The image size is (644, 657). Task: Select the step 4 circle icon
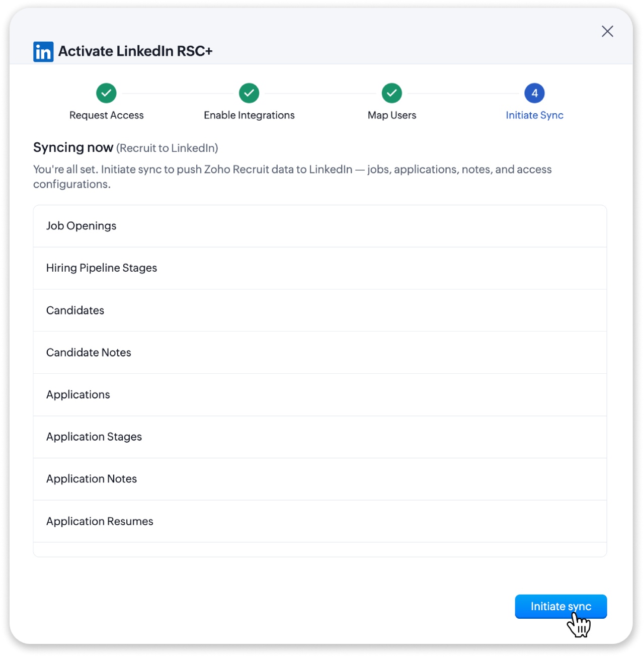click(x=534, y=93)
